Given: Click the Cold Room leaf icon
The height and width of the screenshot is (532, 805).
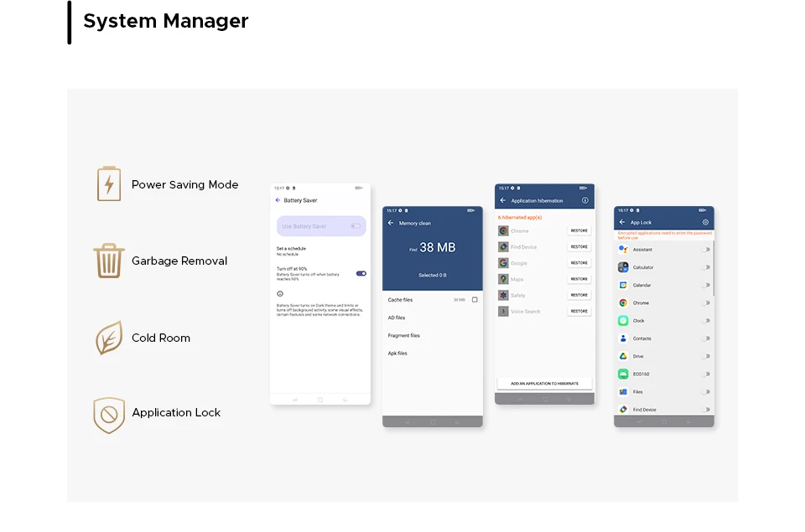Looking at the screenshot, I should [x=108, y=338].
